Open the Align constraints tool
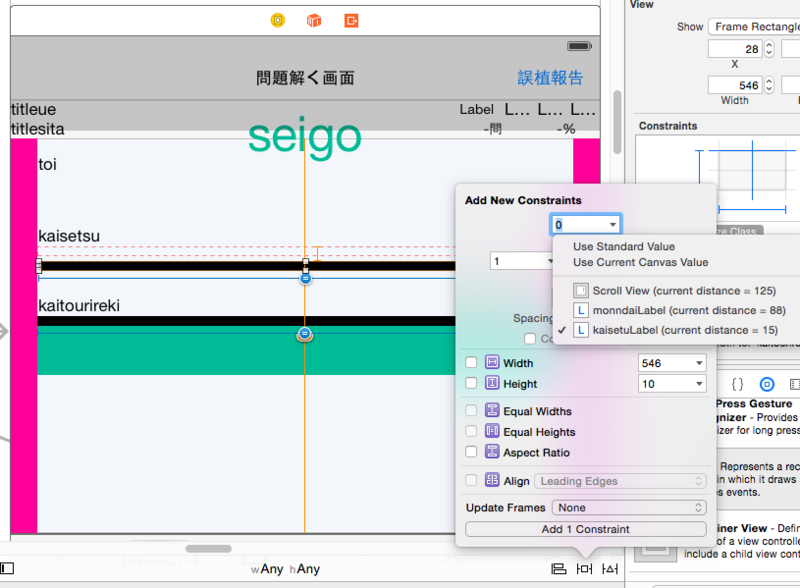This screenshot has width=800, height=588. pos(559,569)
